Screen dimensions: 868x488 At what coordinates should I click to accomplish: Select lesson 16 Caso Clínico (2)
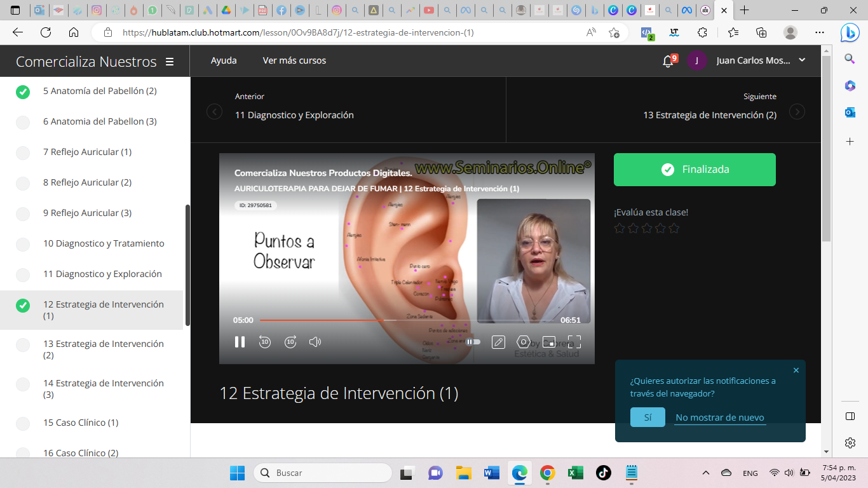(x=81, y=453)
